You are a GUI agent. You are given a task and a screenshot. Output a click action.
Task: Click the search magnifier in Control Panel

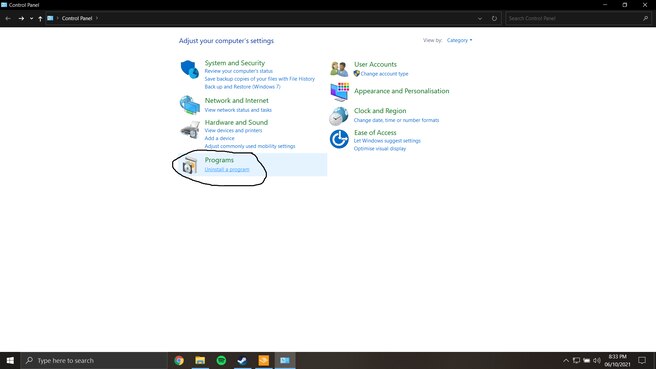pyautogui.click(x=645, y=18)
